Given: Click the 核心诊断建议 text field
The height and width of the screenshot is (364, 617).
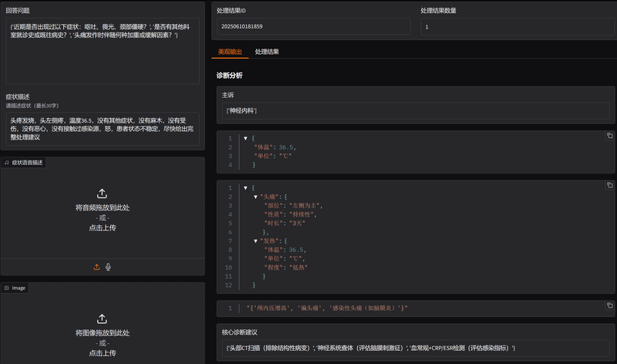Looking at the screenshot, I should [416, 348].
